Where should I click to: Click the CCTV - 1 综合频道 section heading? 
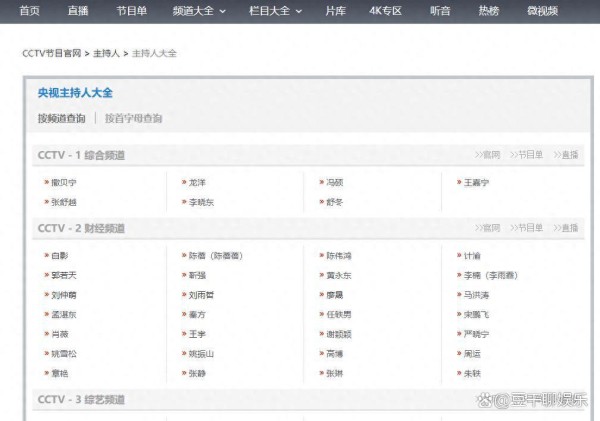click(81, 155)
